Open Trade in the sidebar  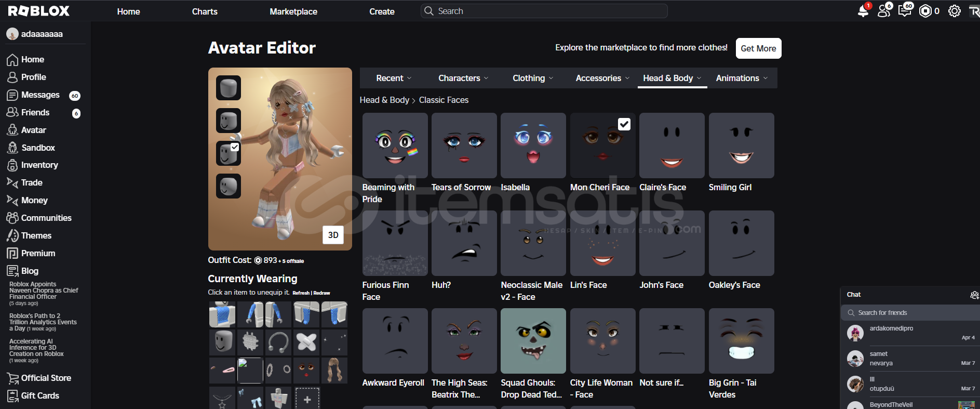pyautogui.click(x=25, y=183)
